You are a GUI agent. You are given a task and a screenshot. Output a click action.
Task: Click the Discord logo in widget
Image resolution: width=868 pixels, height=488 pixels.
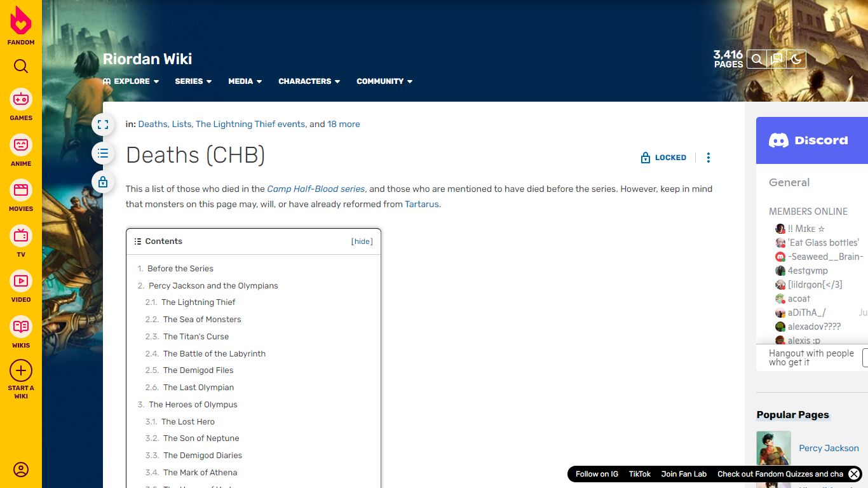tap(808, 140)
